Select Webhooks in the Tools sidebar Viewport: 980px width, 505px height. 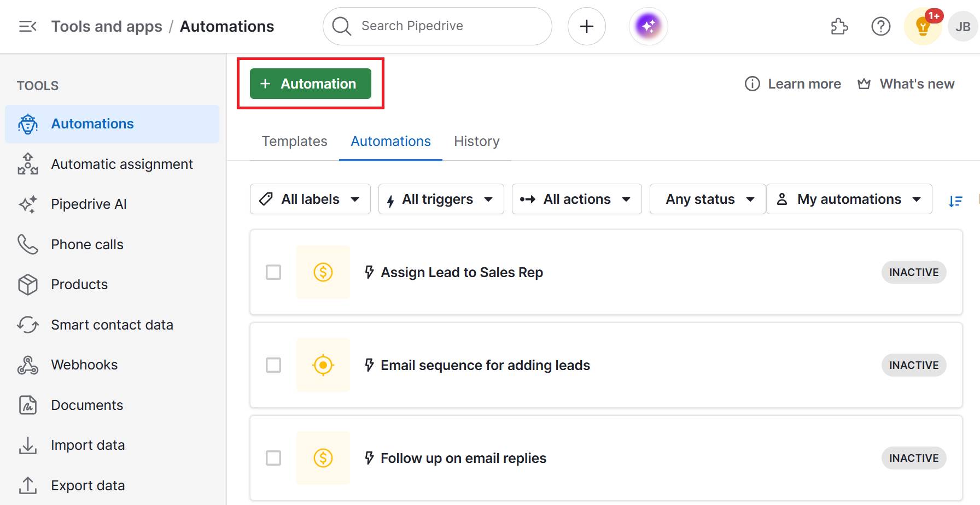[84, 365]
